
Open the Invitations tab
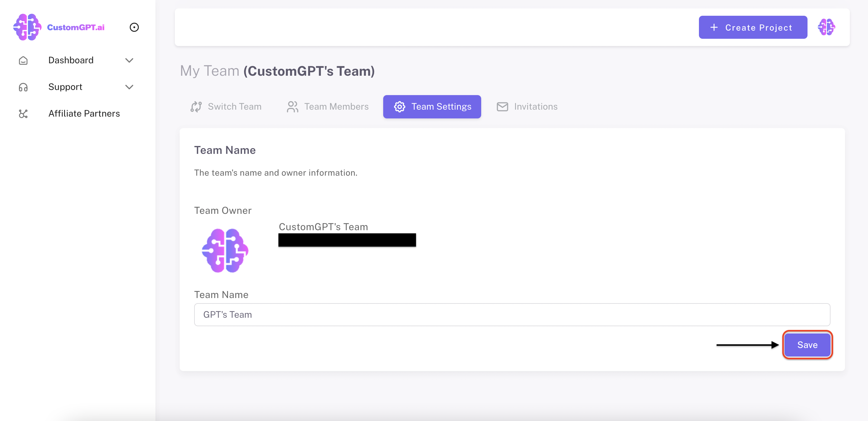(x=535, y=107)
